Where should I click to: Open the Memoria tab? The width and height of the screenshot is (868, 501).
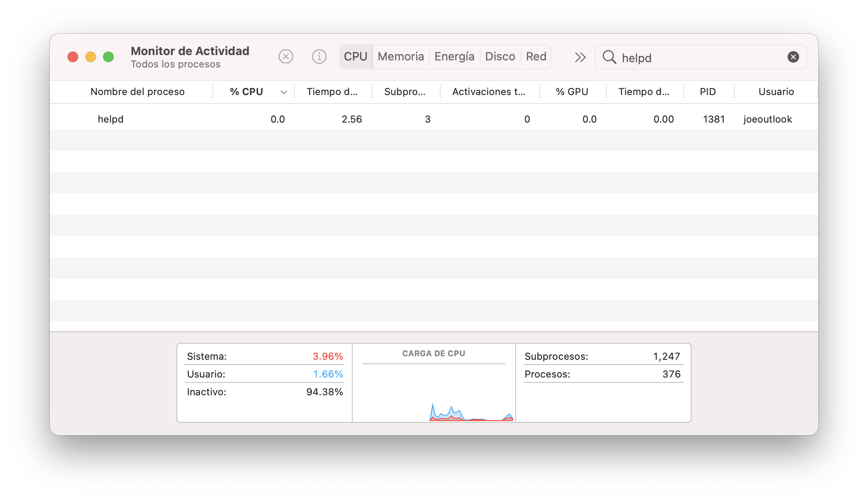(401, 57)
